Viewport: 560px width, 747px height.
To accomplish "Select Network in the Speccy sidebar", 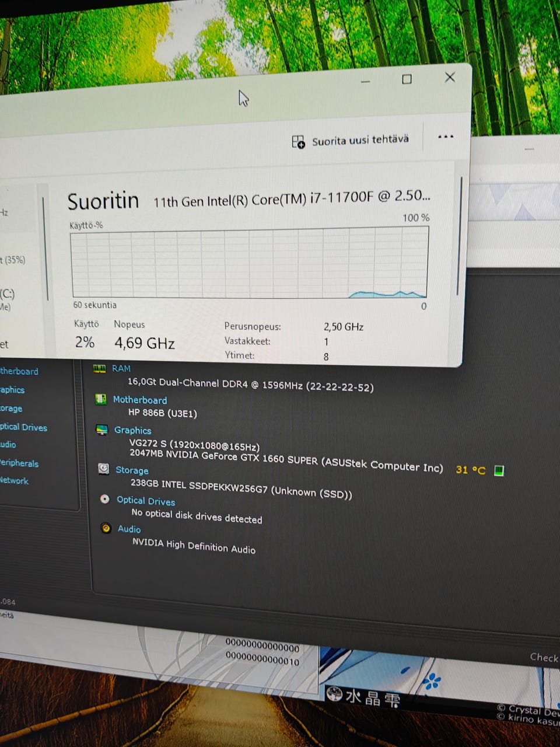I will pyautogui.click(x=14, y=481).
